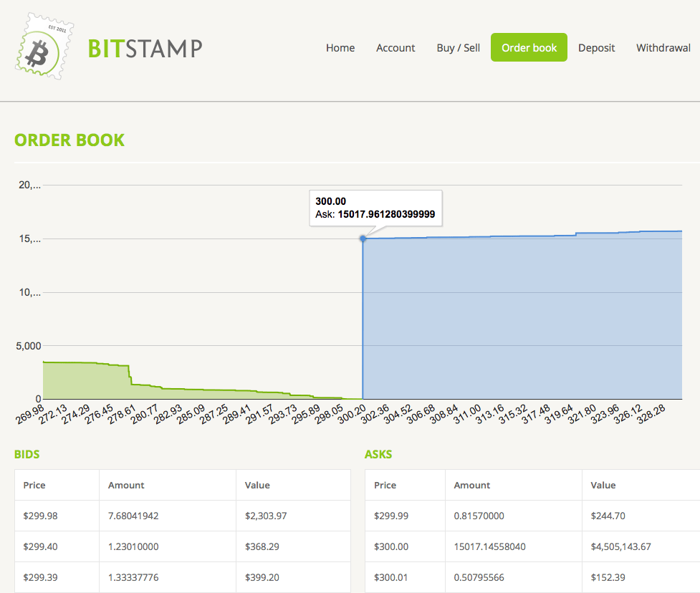Select the bid value $2,303.97
This screenshot has width=700, height=593.
[266, 516]
